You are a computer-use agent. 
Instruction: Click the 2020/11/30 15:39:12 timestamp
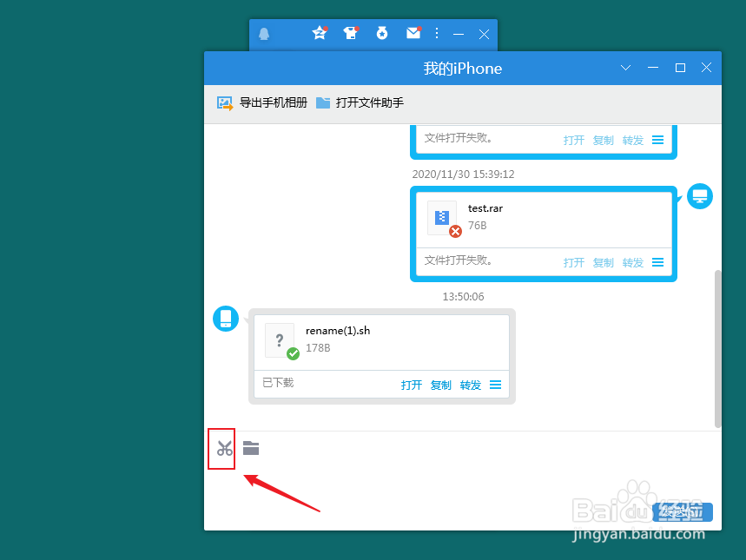click(464, 175)
